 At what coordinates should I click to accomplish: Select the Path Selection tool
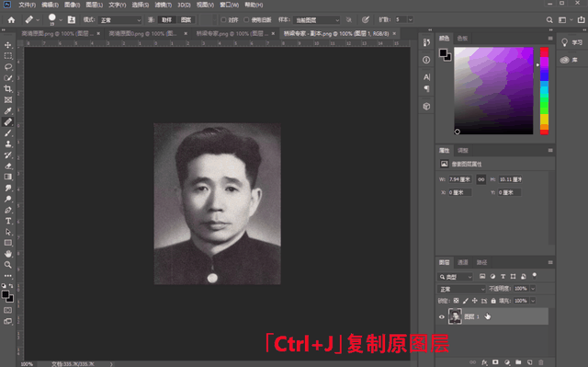click(8, 232)
